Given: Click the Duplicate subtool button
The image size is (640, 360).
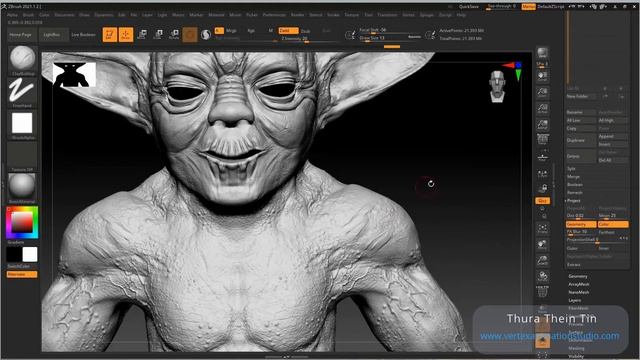Looking at the screenshot, I should (581, 140).
